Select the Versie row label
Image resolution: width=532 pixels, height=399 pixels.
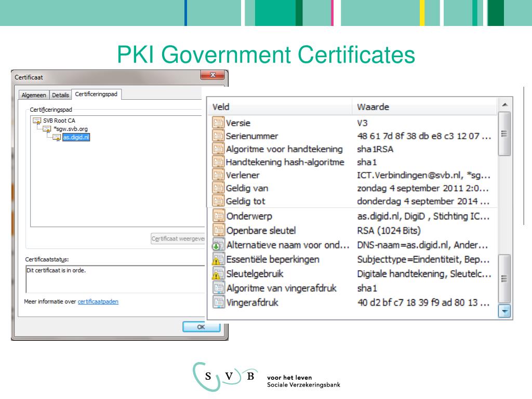pyautogui.click(x=238, y=123)
